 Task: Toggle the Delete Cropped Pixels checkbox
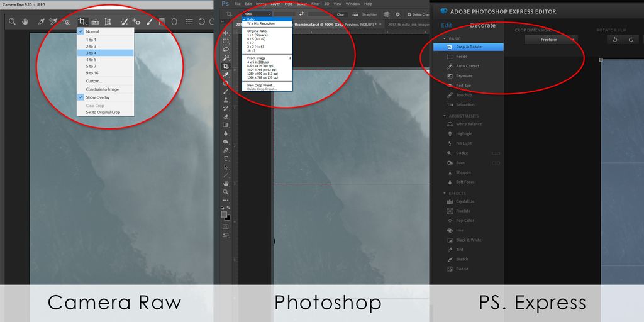pos(410,14)
